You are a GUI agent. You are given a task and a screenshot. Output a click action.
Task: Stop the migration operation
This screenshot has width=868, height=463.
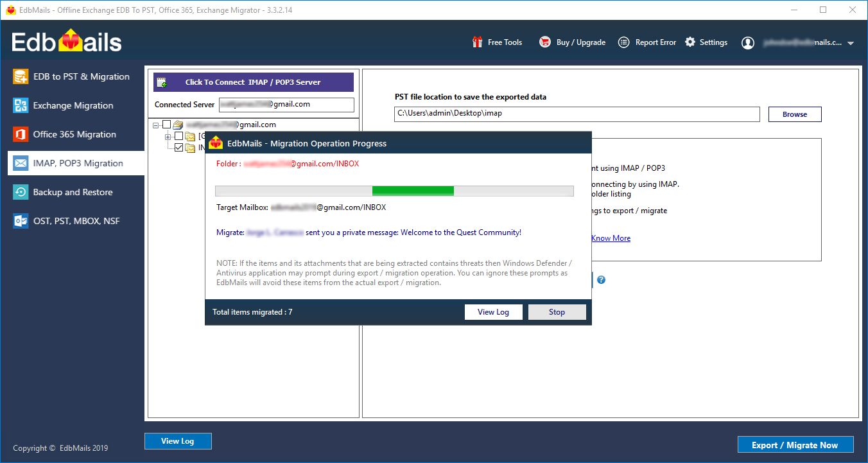pos(557,312)
